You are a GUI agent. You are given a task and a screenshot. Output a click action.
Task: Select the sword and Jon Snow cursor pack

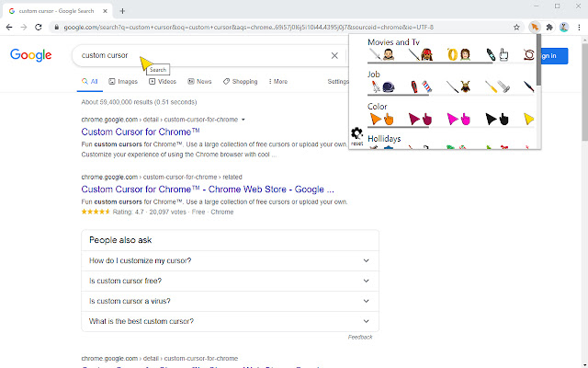382,55
